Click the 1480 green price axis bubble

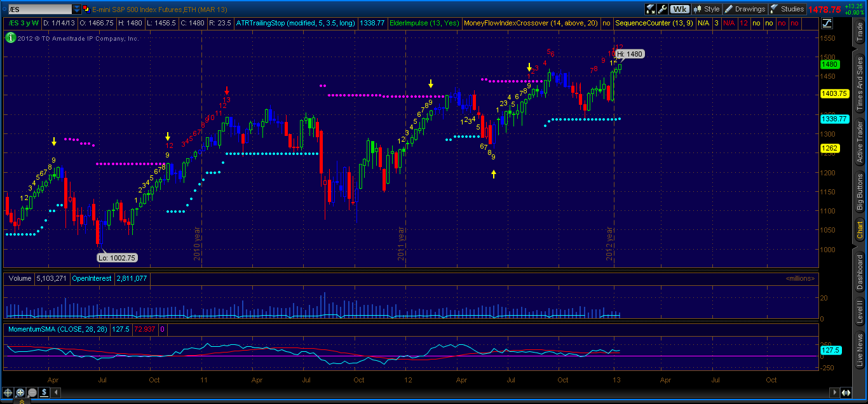(830, 64)
